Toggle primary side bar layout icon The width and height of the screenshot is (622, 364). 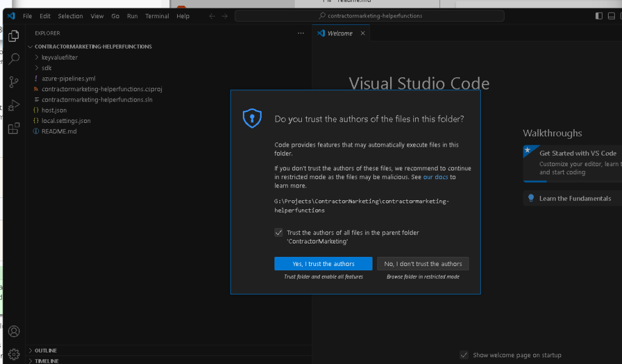599,16
